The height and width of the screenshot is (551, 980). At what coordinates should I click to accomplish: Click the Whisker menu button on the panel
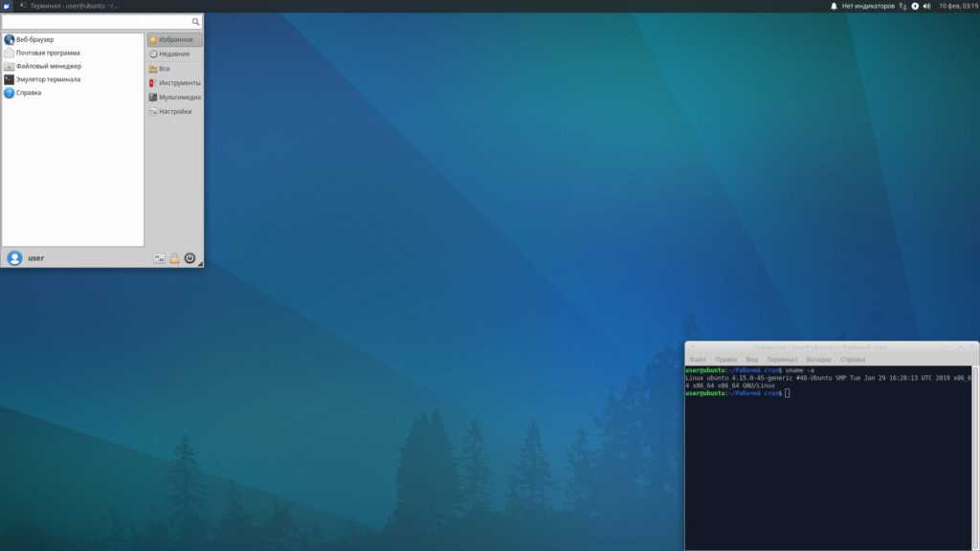(7, 6)
